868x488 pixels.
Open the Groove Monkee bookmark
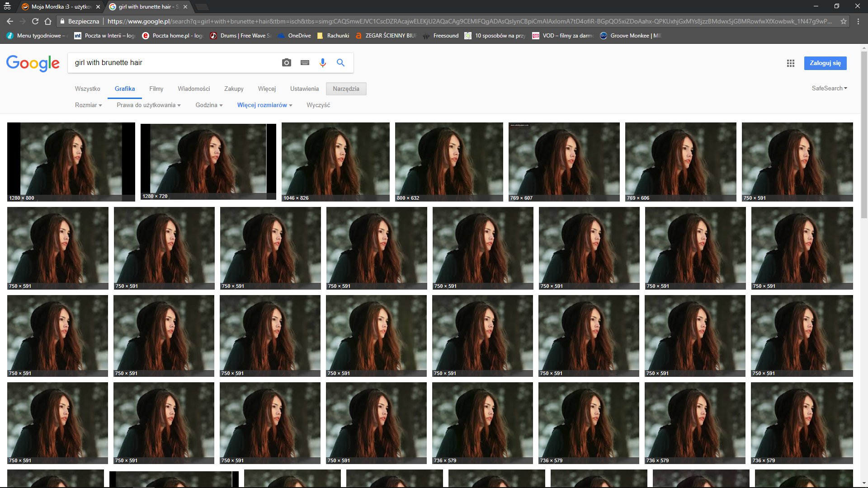click(631, 36)
